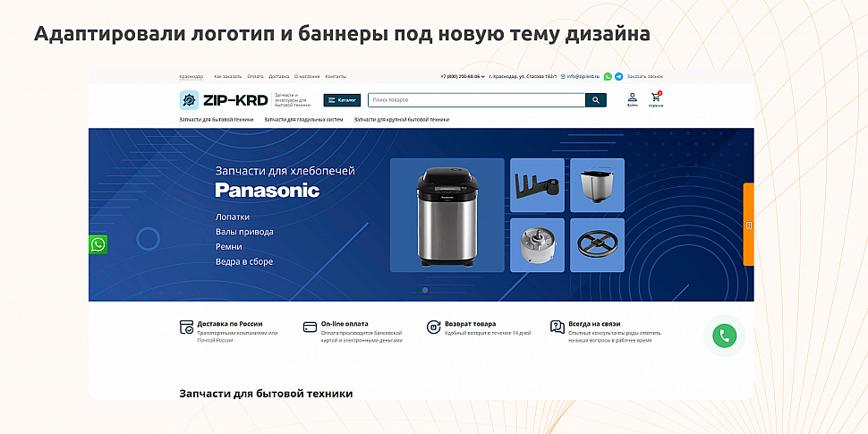Click the Ведра в сборе banner line
This screenshot has height=434, width=868.
tap(244, 262)
